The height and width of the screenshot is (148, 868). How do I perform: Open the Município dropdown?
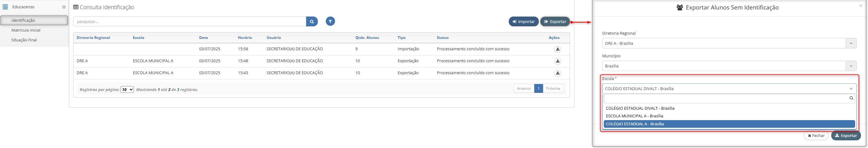tap(729, 66)
